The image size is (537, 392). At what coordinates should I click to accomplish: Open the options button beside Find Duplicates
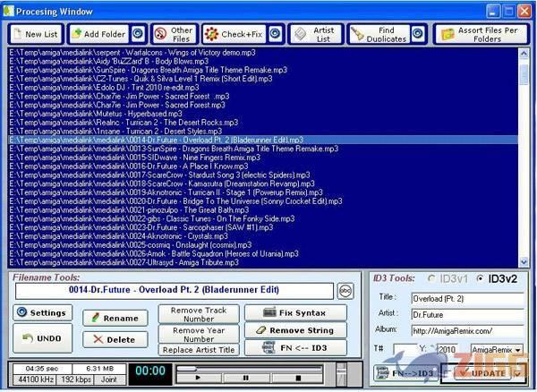[418, 34]
